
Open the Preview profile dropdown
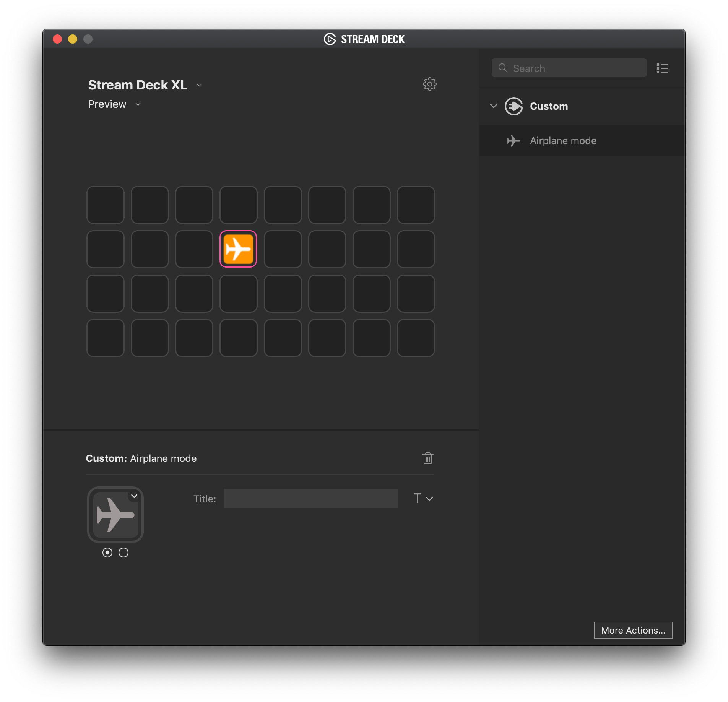point(138,104)
